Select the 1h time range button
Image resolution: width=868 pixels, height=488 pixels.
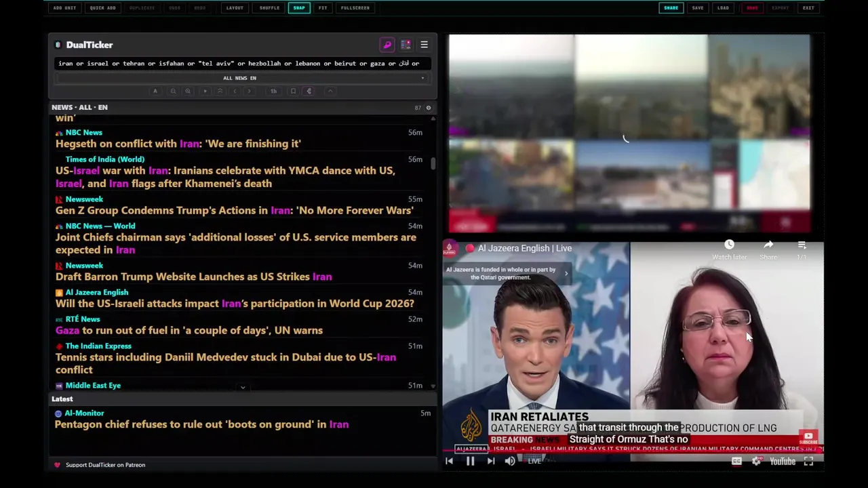click(x=273, y=91)
